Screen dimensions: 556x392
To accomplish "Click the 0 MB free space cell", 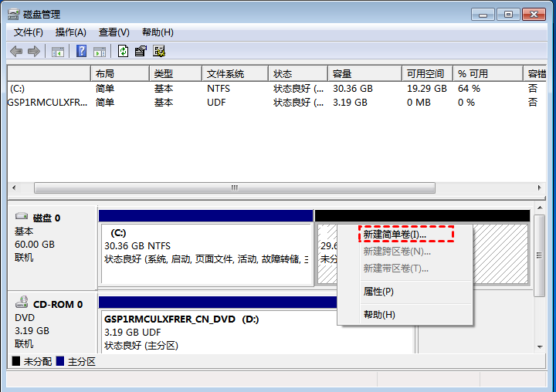I will 419,103.
